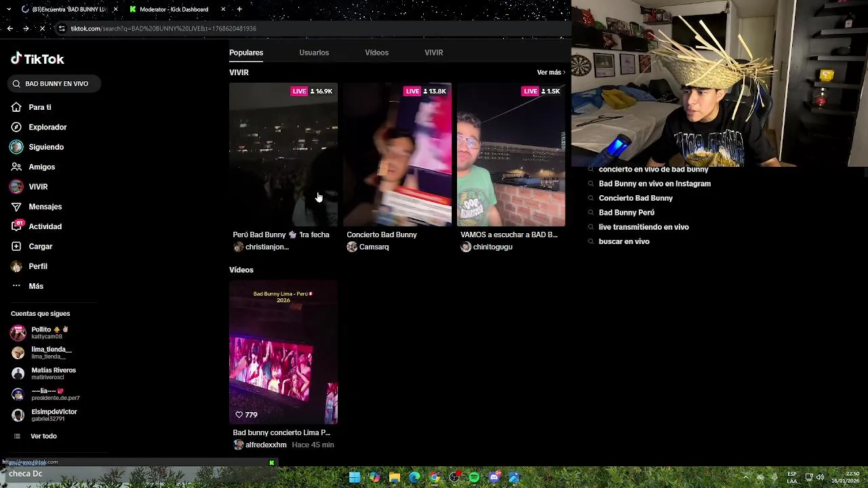Screen dimensions: 868x488
Task: Select suggestion Bad Bunny Perú
Action: pos(627,213)
